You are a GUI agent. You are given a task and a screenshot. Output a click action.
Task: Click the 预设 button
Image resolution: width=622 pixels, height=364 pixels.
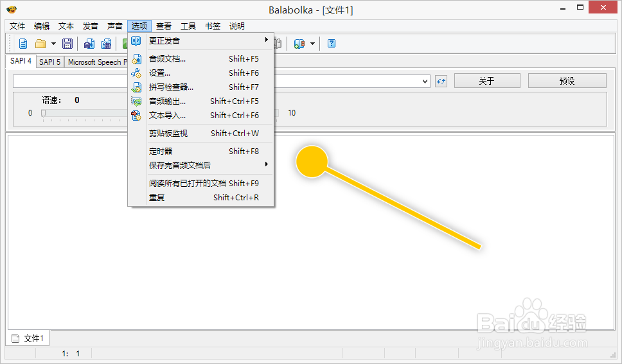tap(567, 81)
